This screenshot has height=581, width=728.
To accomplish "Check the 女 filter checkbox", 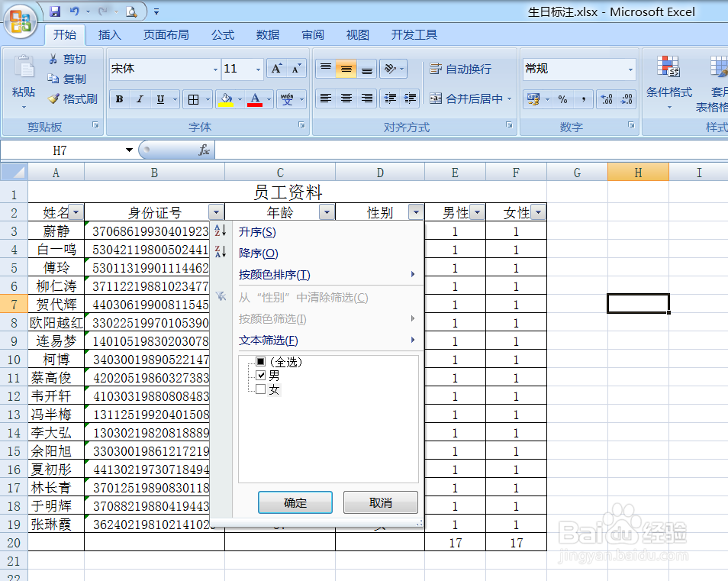I will (x=261, y=389).
